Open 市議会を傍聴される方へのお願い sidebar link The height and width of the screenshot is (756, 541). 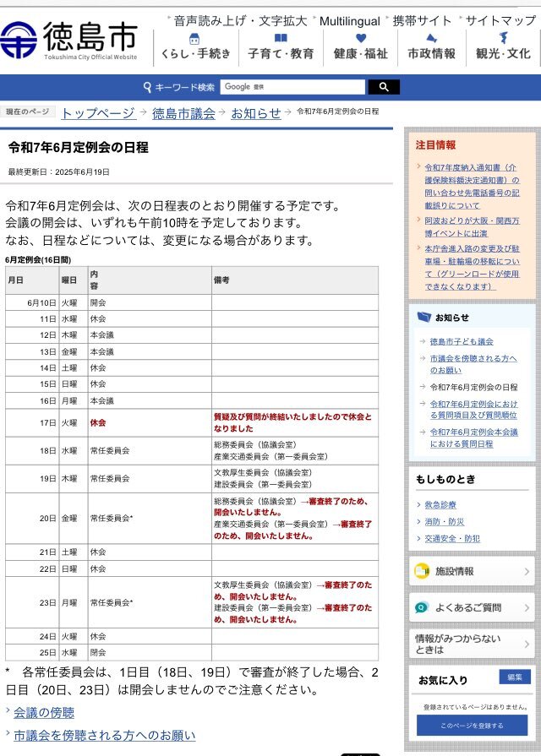(x=473, y=364)
